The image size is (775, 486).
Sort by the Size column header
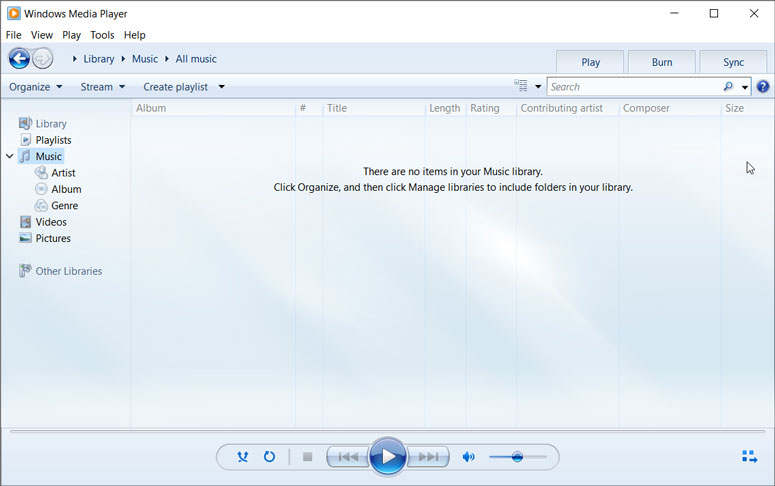[746, 108]
